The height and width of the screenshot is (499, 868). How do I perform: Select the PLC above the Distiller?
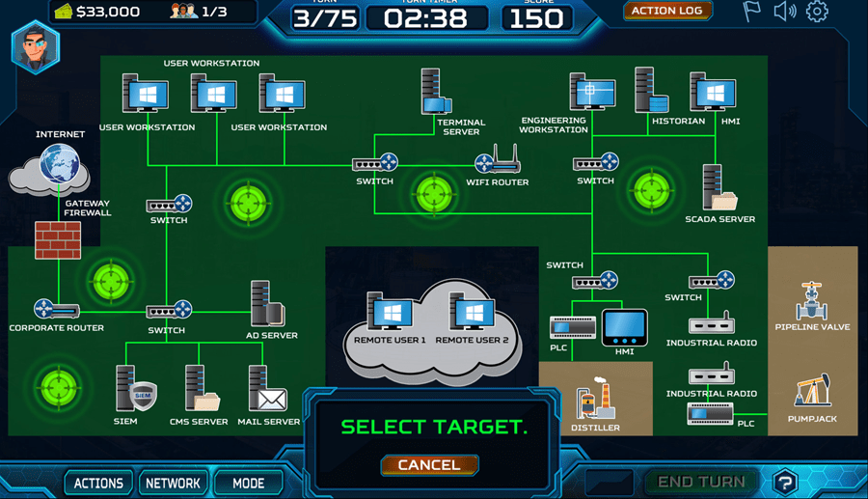572,328
